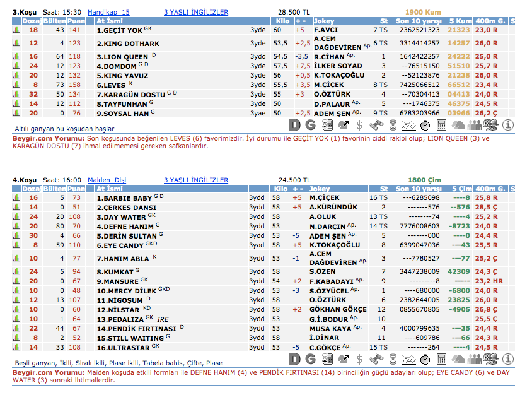Open the checkered flag icon under race 4
The image size is (532, 395).
[x=491, y=359]
